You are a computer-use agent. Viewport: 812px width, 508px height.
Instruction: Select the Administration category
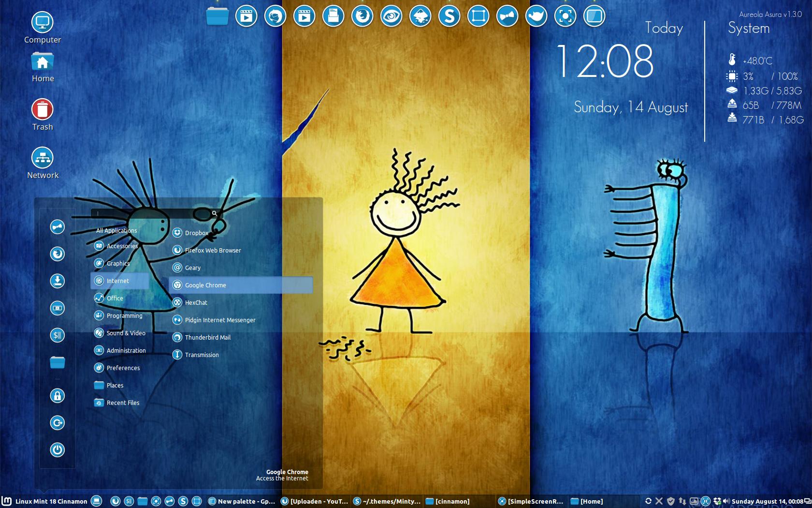point(119,350)
